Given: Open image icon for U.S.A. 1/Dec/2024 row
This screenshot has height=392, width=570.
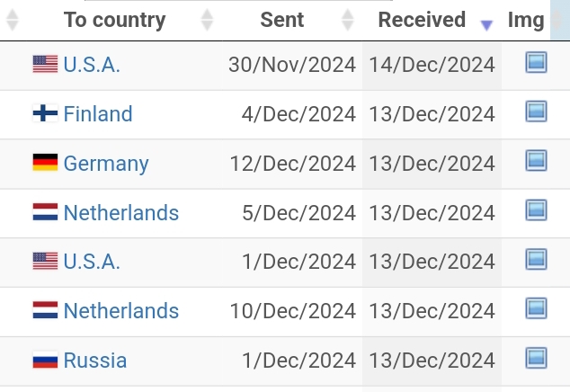Looking at the screenshot, I should [x=536, y=259].
